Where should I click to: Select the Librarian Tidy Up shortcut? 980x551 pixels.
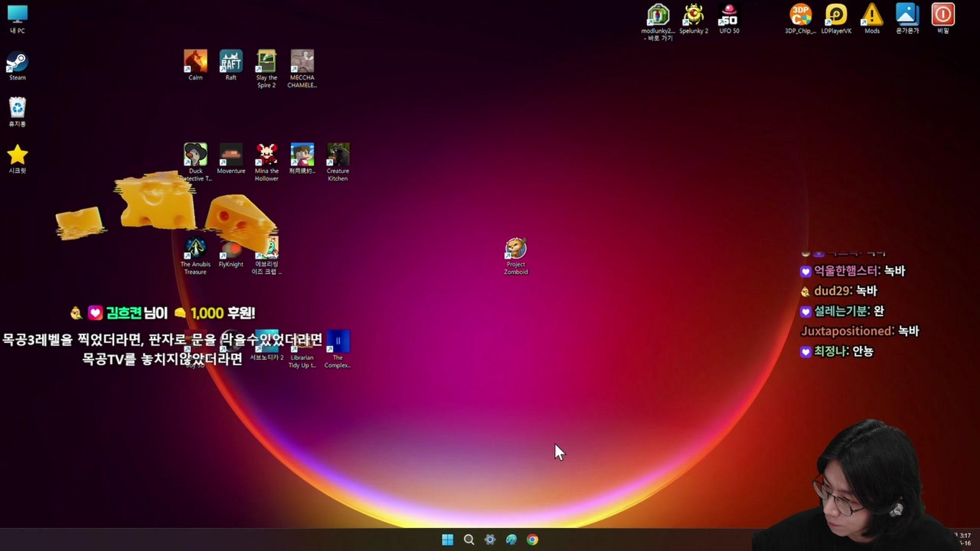tap(302, 349)
